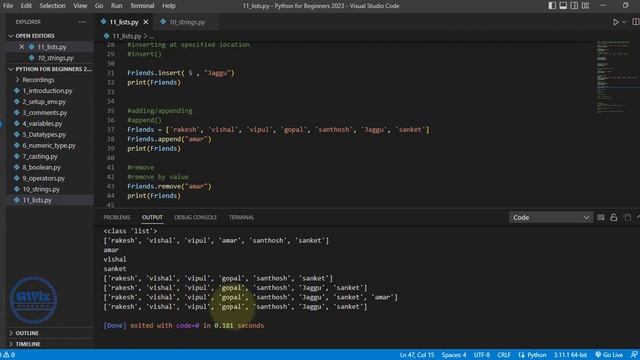Open the File menu

[8, 6]
